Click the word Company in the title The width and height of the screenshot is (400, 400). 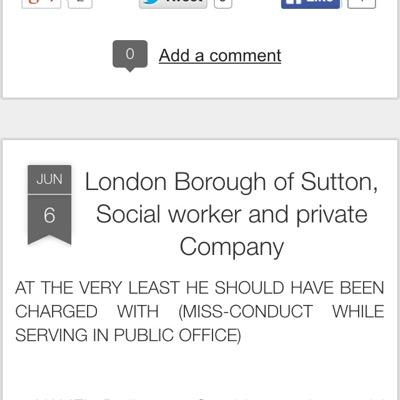(232, 247)
